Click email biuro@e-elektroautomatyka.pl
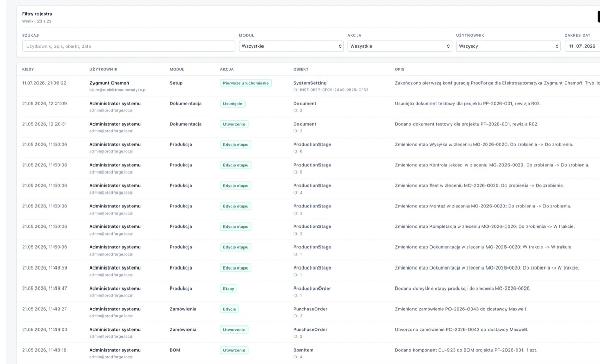The height and width of the screenshot is (364, 600). (x=118, y=90)
